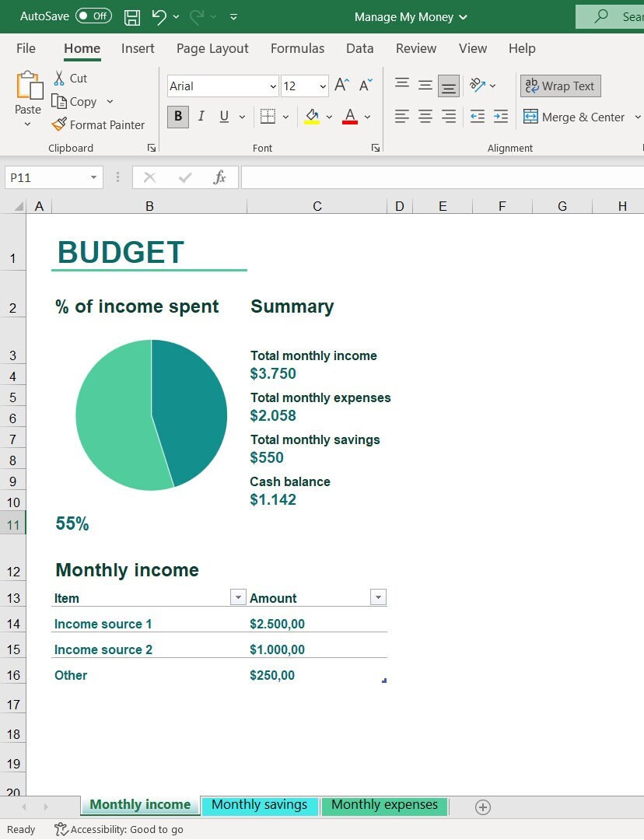Click the Insert Function fx icon
This screenshot has width=644, height=840.
pos(219,177)
